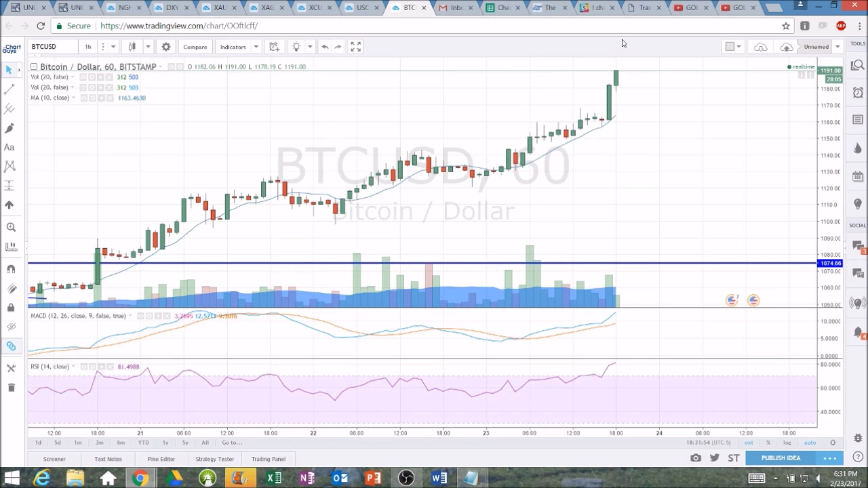The height and width of the screenshot is (488, 868).
Task: Open chart properties gear icon
Action: (165, 47)
